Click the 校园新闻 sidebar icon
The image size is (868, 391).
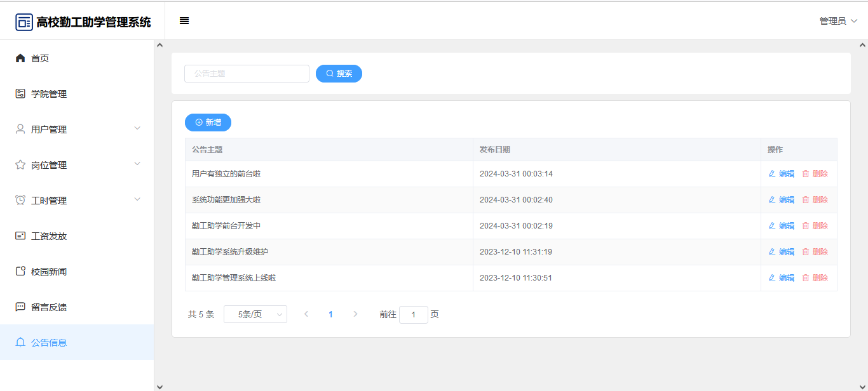coord(20,272)
